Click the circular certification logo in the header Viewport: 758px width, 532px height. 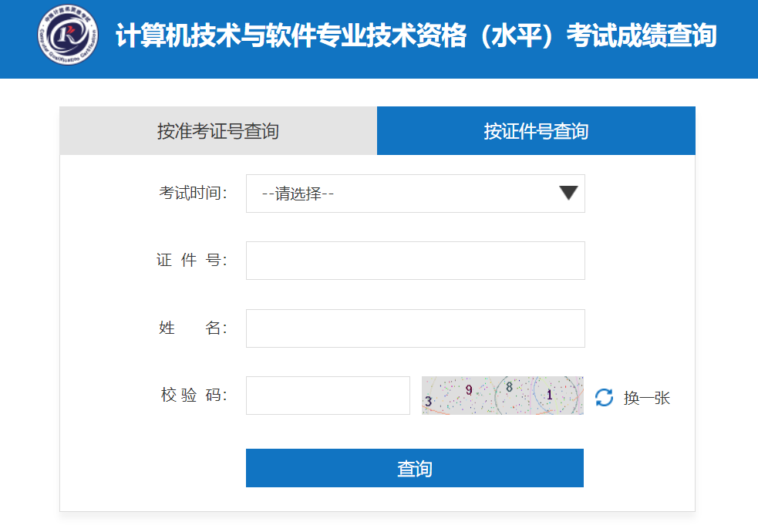pos(68,35)
